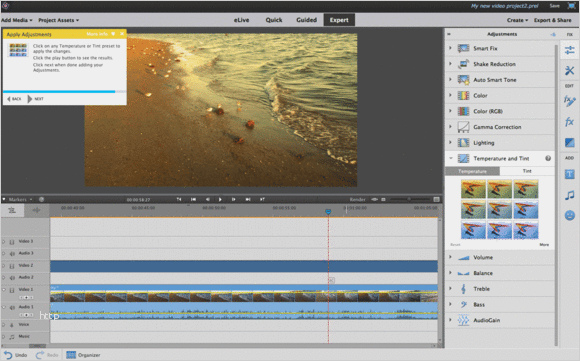The height and width of the screenshot is (361, 580).
Task: Open the Transitions panel icon
Action: click(569, 142)
